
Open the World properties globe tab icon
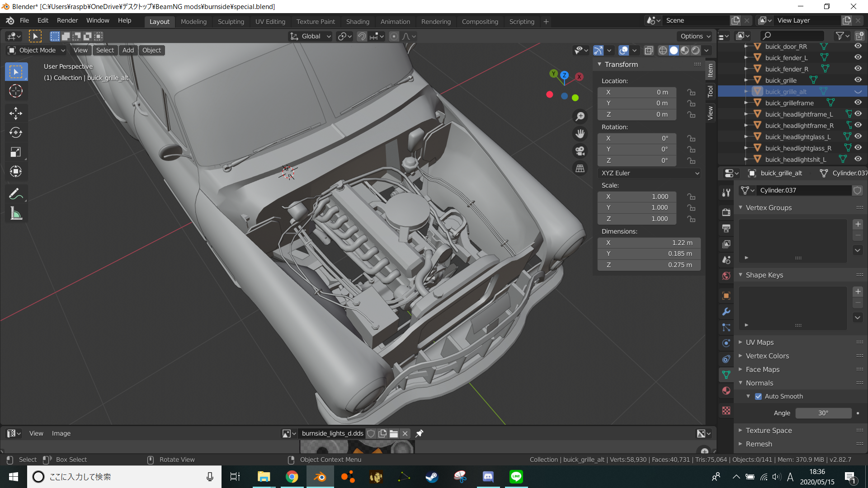[726, 276]
